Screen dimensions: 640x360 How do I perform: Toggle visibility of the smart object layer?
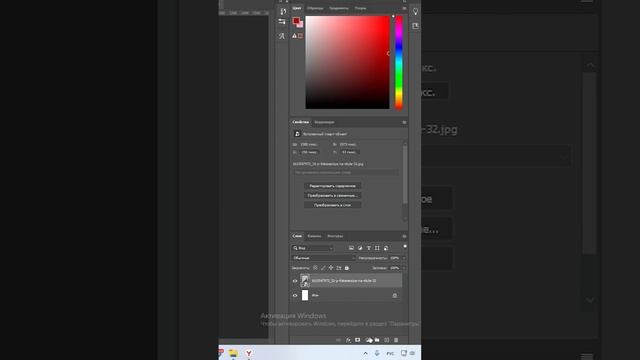point(295,281)
